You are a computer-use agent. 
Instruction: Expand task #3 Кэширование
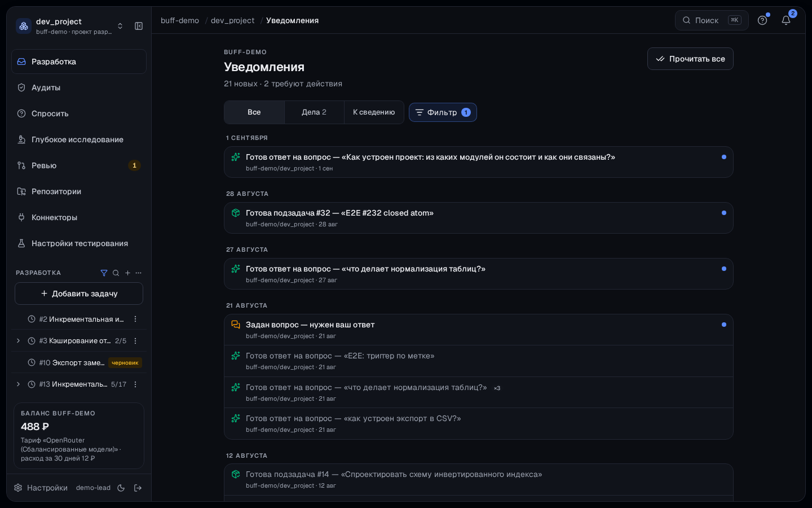point(18,341)
